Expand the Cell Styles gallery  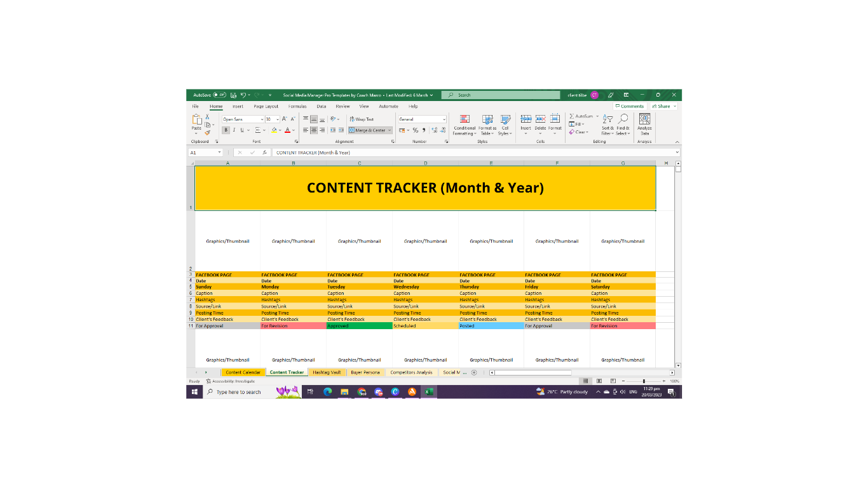tap(505, 125)
